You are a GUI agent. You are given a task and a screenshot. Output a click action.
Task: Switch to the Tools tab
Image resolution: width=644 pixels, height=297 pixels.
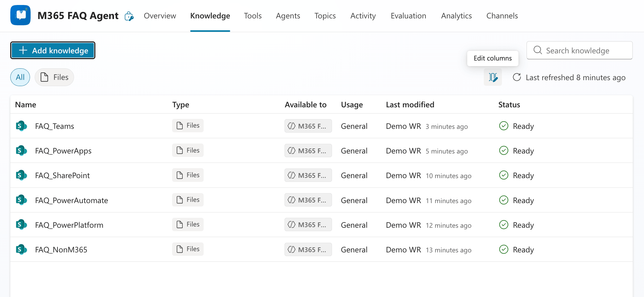point(253,16)
